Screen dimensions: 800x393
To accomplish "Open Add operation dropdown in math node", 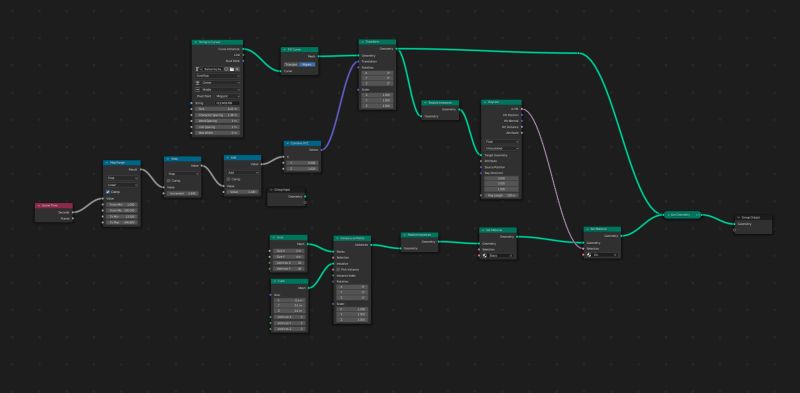I will [243, 173].
